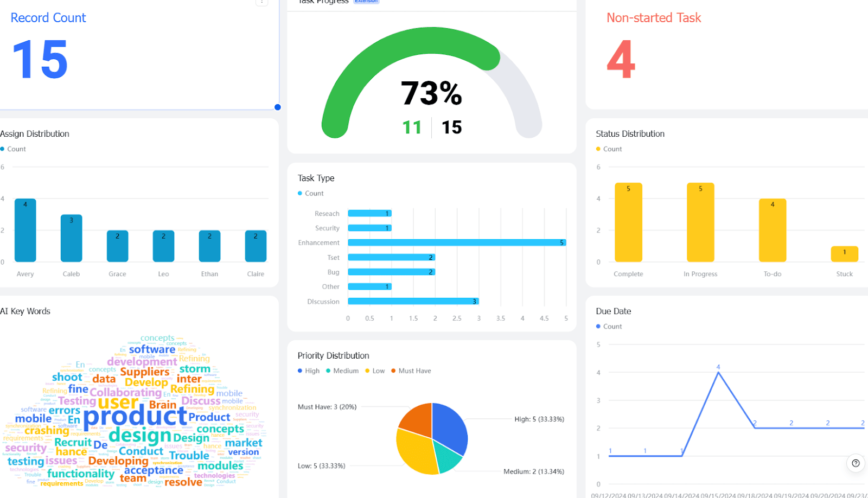This screenshot has height=498, width=868.
Task: Click the Enhancement bar in Task Type
Action: (457, 242)
